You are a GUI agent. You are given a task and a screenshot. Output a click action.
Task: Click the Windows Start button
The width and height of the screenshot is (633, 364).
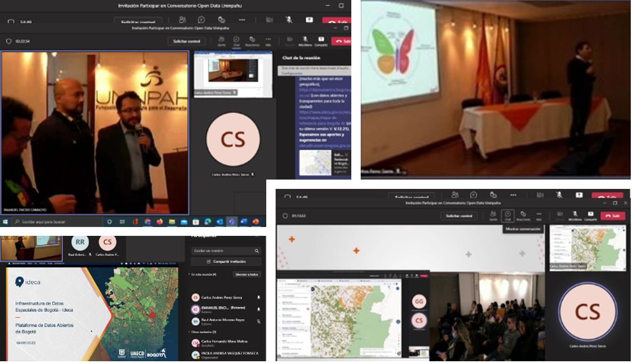point(6,221)
